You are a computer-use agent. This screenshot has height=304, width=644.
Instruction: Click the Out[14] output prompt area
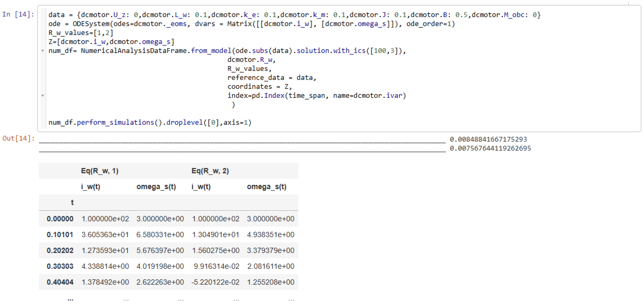tap(19, 138)
